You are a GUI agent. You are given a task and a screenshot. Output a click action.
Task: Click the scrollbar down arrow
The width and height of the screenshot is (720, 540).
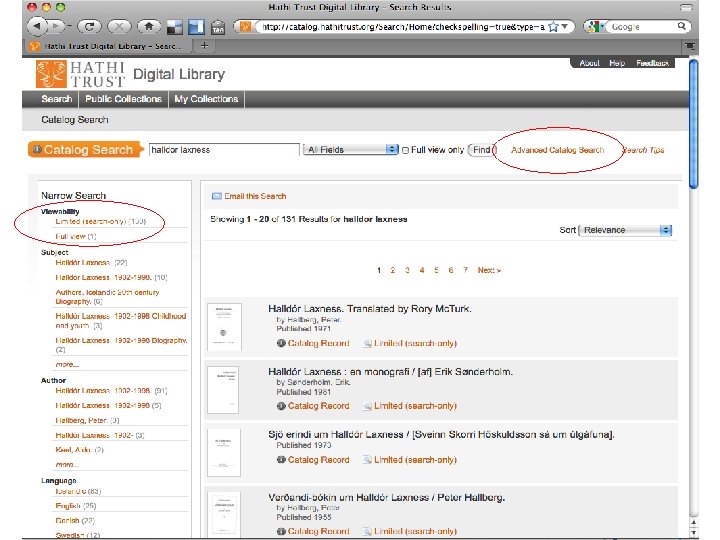tap(693, 533)
